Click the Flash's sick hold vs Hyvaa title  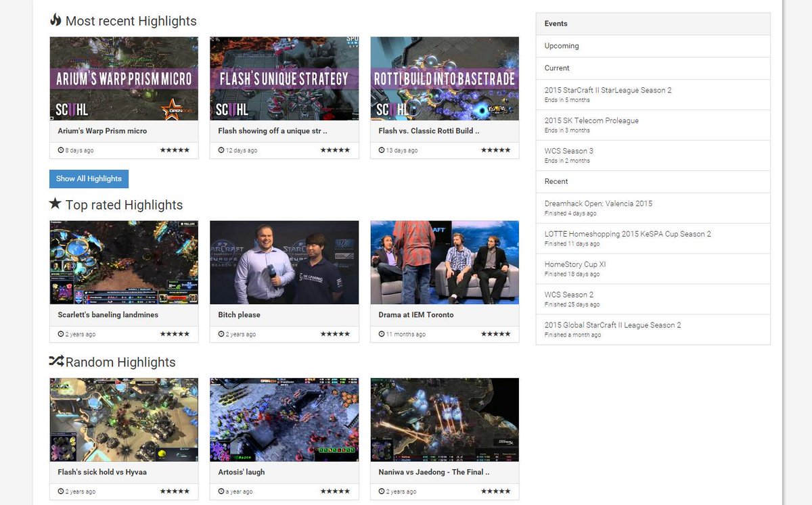point(102,472)
